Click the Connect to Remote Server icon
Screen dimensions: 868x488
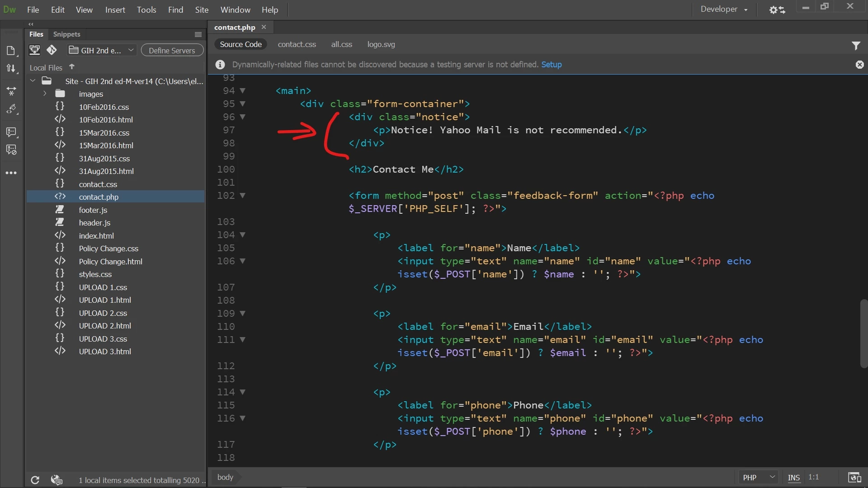click(x=34, y=50)
